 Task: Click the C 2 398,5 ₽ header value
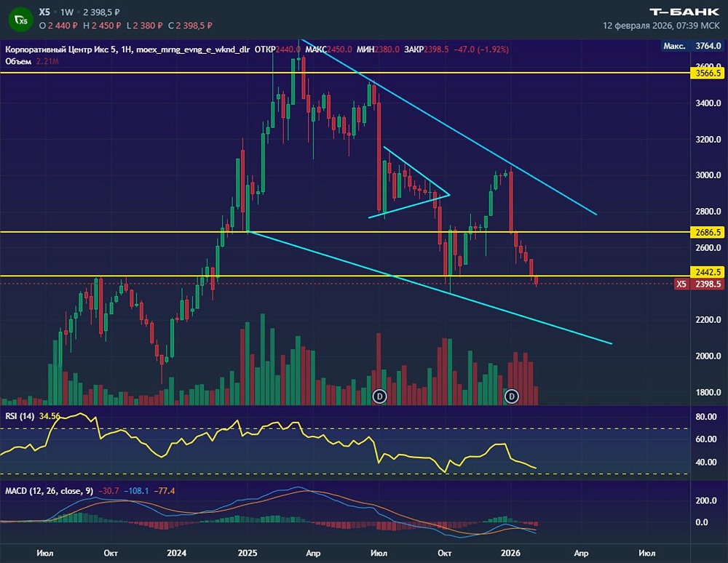coord(190,25)
